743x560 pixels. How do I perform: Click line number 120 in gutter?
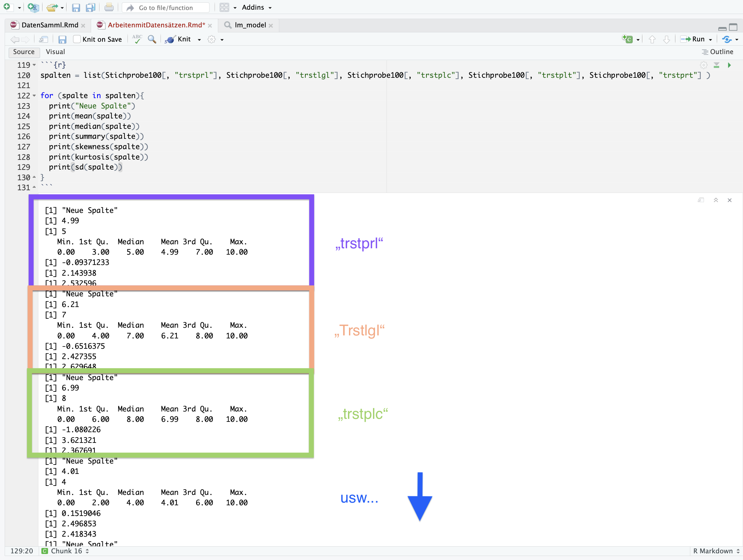(x=23, y=75)
